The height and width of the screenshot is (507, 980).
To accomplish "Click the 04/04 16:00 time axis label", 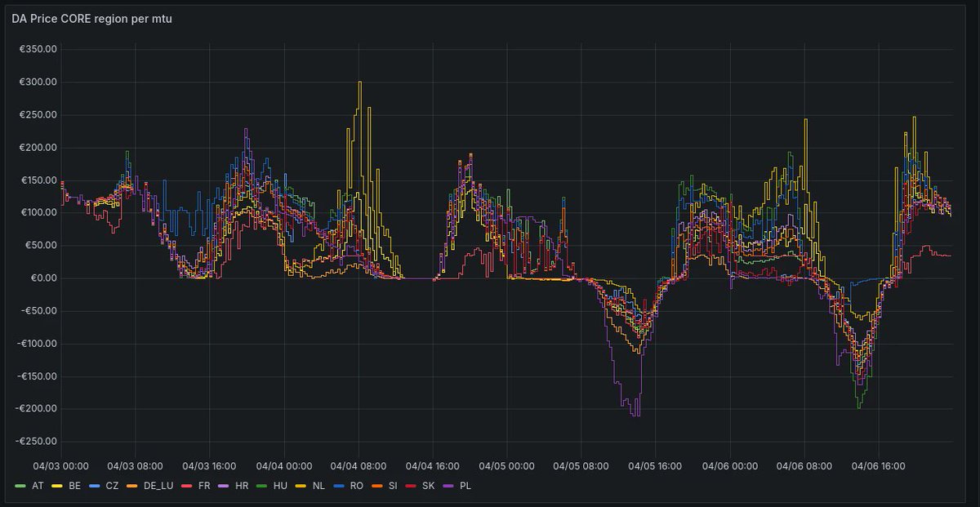I will point(433,466).
